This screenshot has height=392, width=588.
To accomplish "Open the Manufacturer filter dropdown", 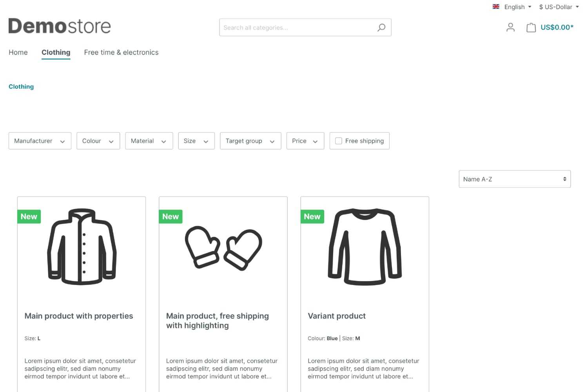I will [39, 141].
